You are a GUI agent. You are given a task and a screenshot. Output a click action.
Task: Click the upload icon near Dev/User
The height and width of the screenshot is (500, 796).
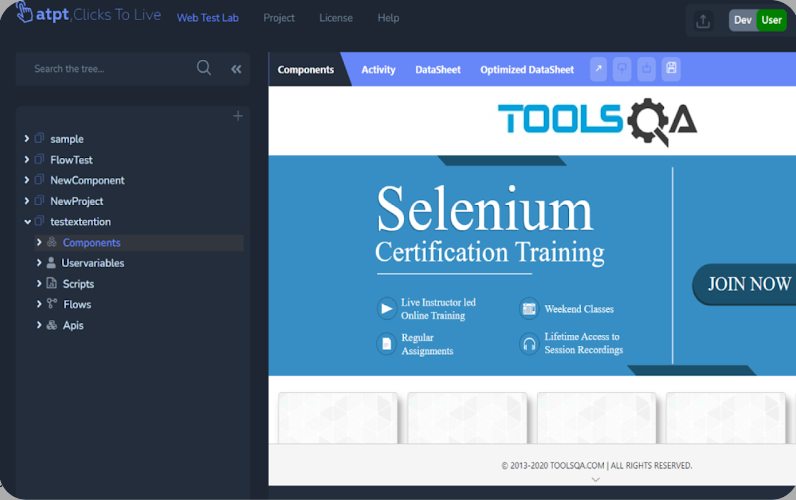[x=703, y=21]
